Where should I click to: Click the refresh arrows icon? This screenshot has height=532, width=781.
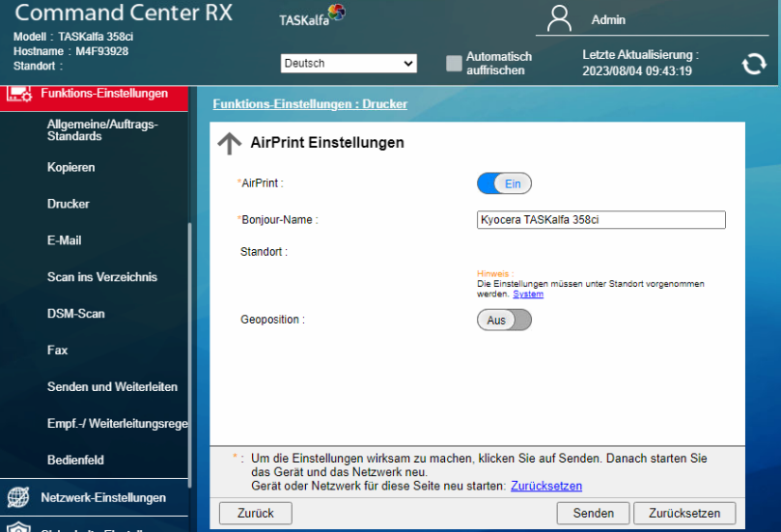coord(753,64)
